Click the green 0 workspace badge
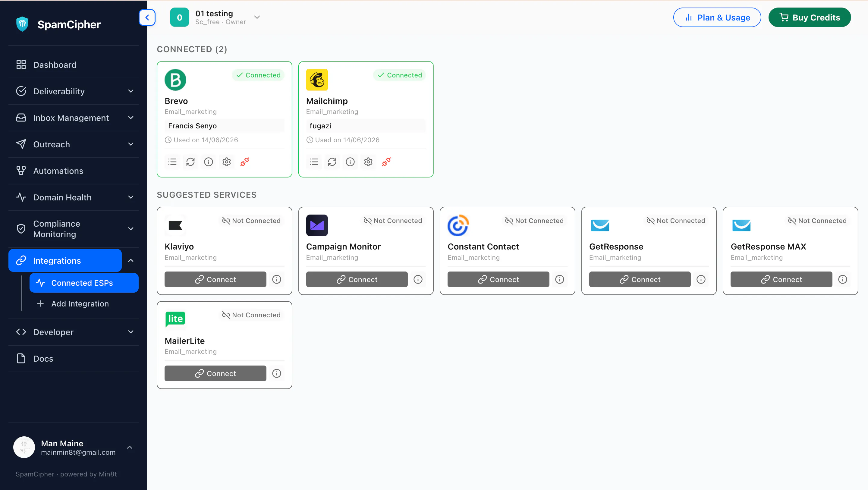Viewport: 868px width, 490px height. pos(180,17)
